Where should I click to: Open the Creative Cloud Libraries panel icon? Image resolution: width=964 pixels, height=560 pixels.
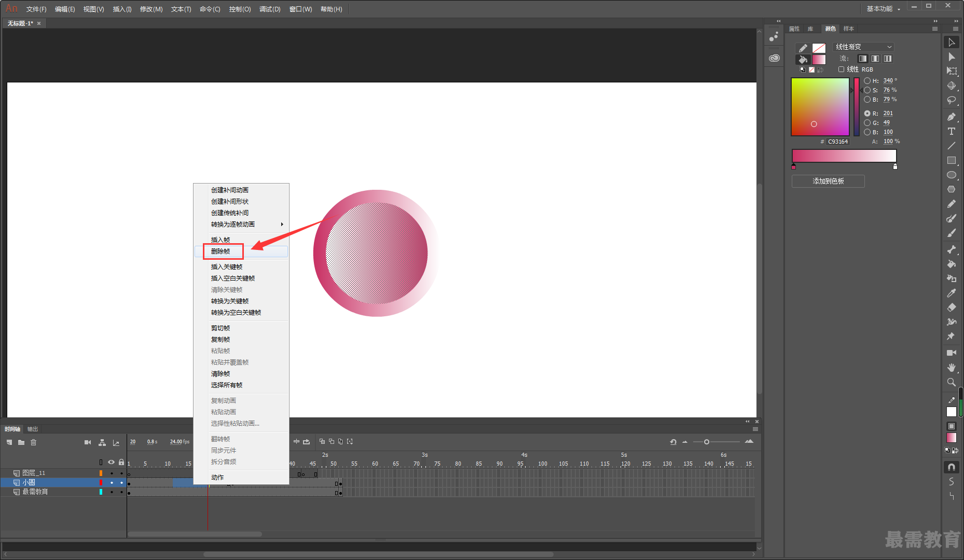coord(774,58)
